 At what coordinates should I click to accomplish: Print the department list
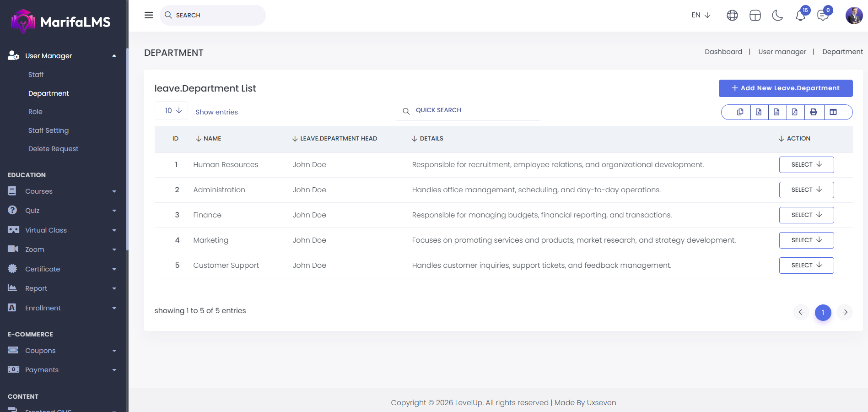click(813, 112)
